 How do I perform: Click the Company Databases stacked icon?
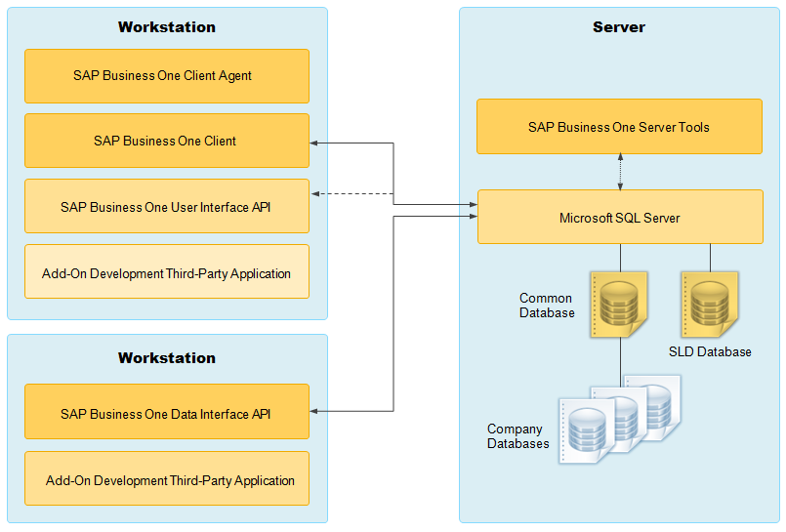point(620,419)
